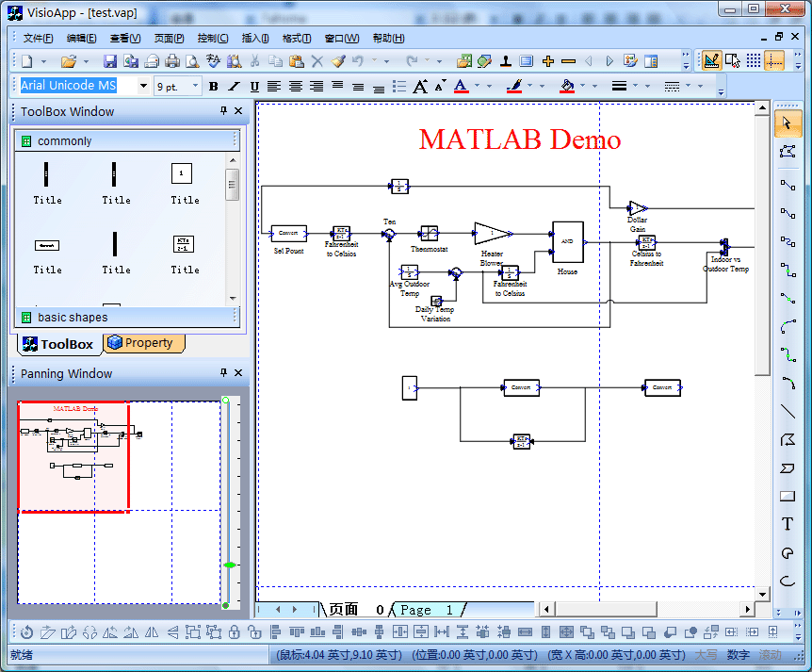This screenshot has width=812, height=672.
Task: Select the Text tool
Action: tap(788, 524)
